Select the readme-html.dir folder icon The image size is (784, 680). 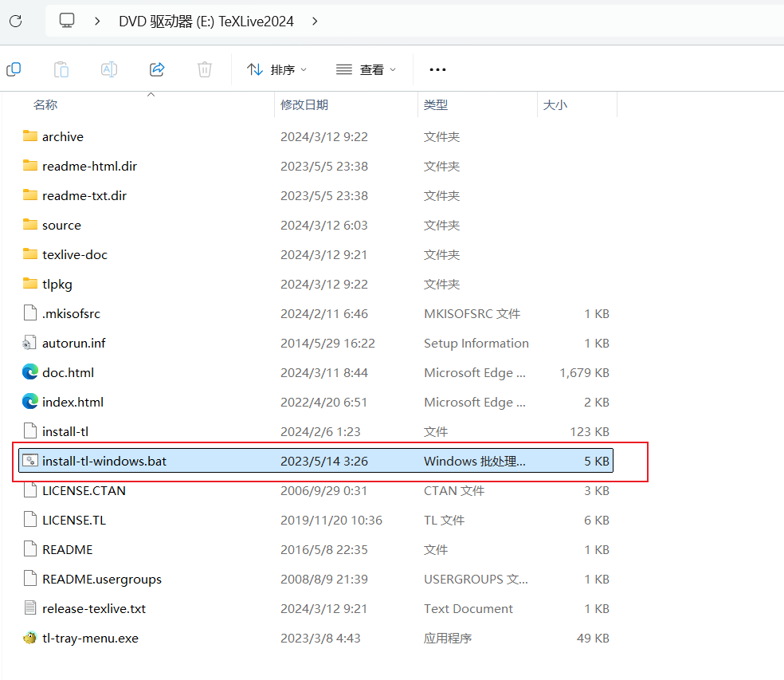30,166
